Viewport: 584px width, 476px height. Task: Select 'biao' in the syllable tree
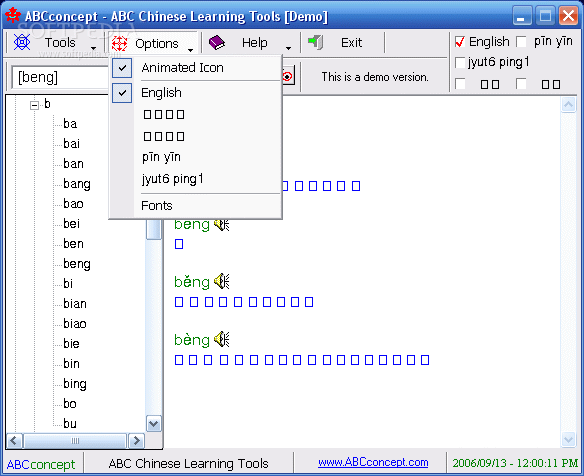(74, 324)
